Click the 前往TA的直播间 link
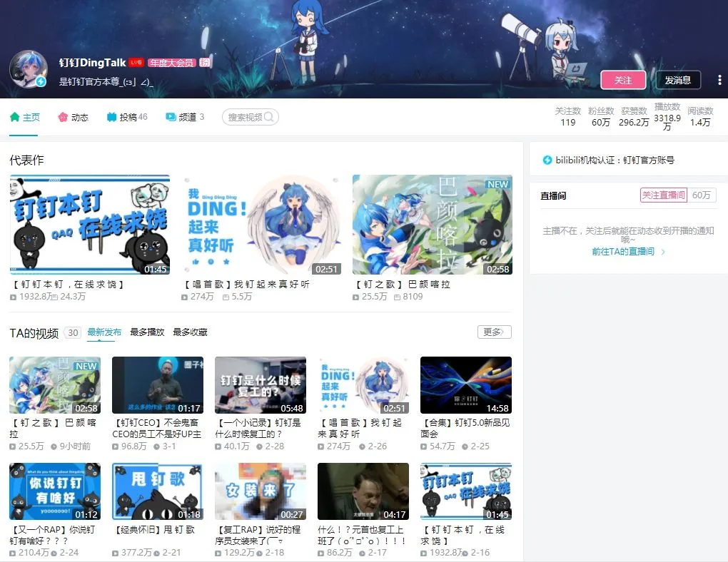 [624, 250]
